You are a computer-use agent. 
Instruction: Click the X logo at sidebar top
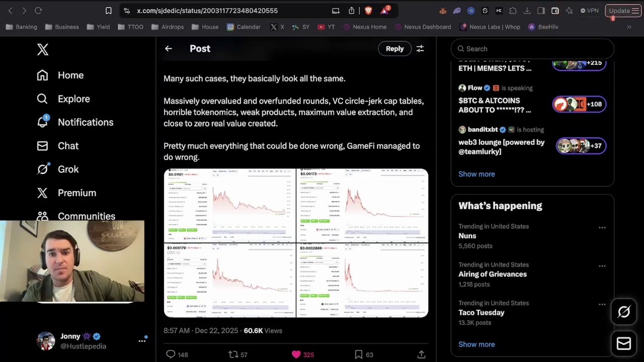point(43,49)
